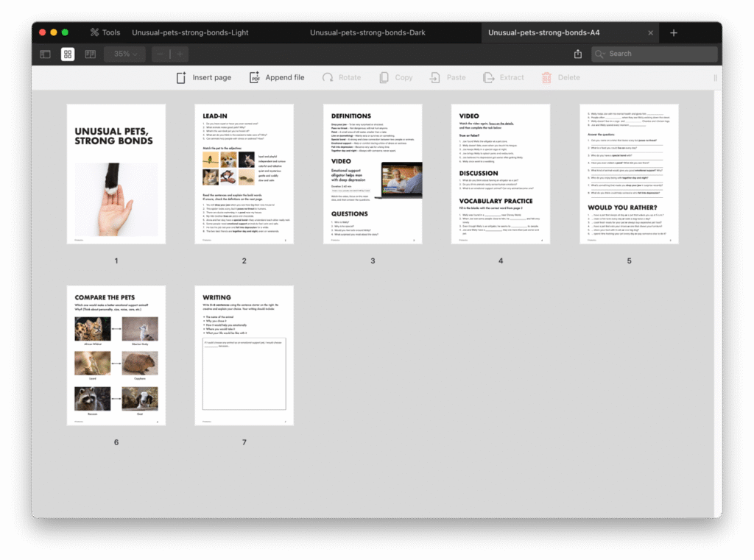Open the Tools menu
754x560 pixels.
pos(105,32)
